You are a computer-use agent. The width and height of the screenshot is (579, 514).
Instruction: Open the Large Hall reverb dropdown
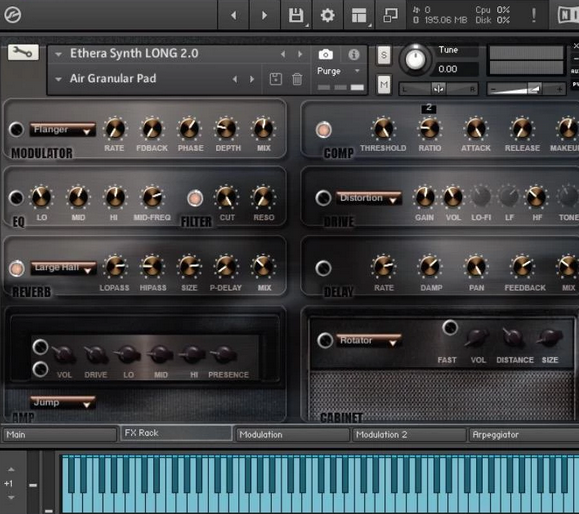[x=63, y=268]
